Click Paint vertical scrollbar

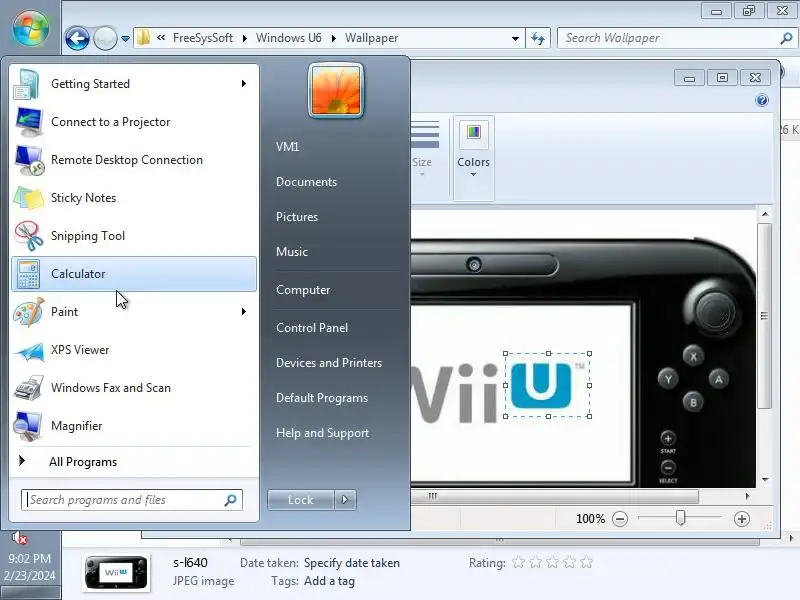[x=764, y=315]
